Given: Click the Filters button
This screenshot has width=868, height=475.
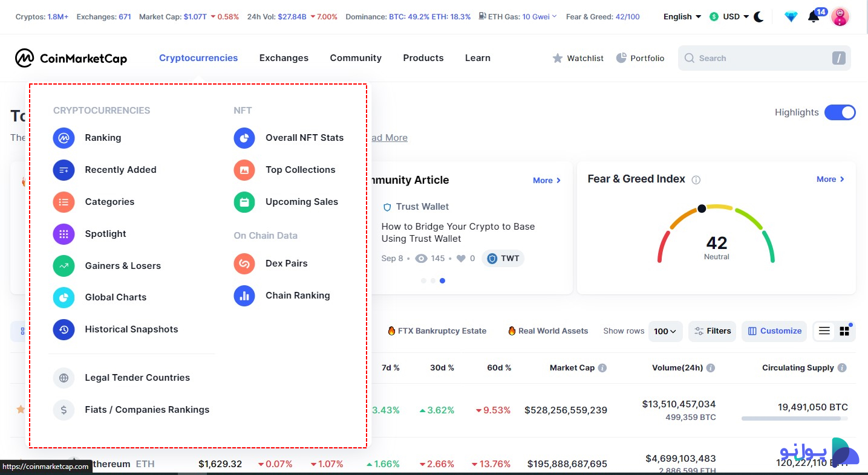Looking at the screenshot, I should [x=712, y=331].
